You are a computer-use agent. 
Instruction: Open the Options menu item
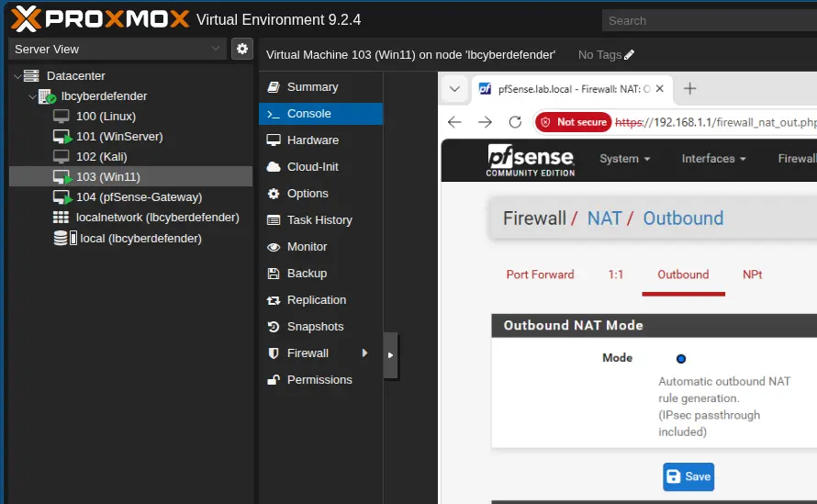321,194
